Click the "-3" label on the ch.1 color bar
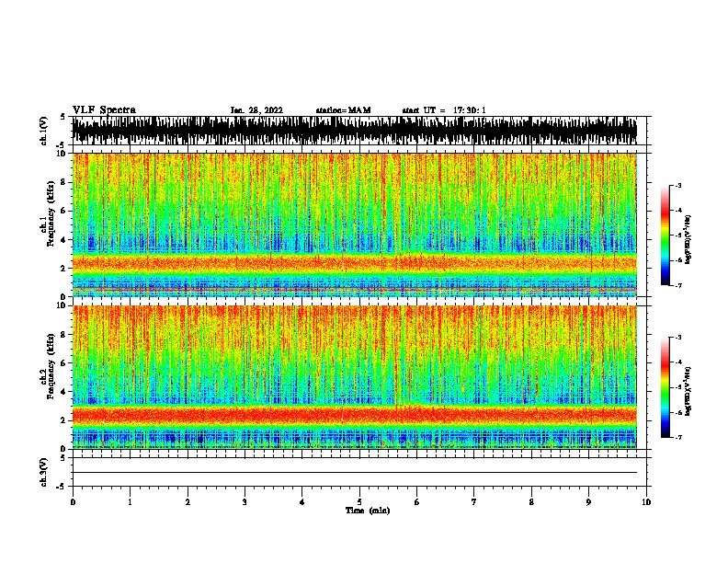The height and width of the screenshot is (563, 728). [677, 185]
